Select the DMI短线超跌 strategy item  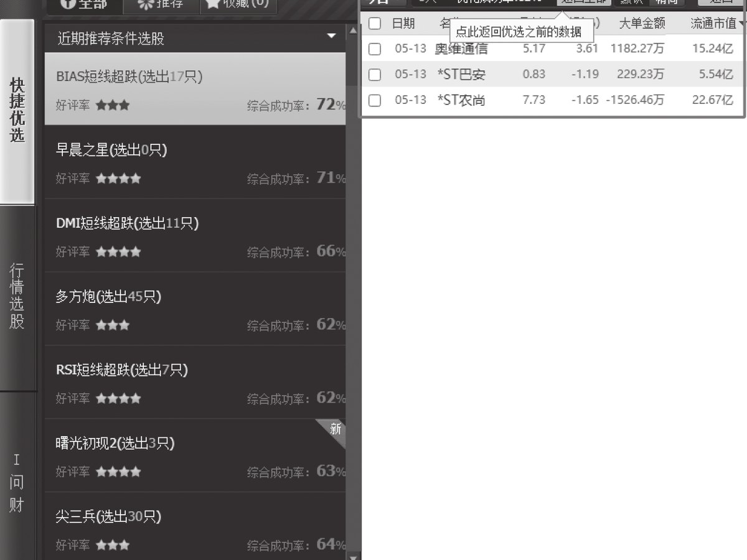[x=195, y=236]
